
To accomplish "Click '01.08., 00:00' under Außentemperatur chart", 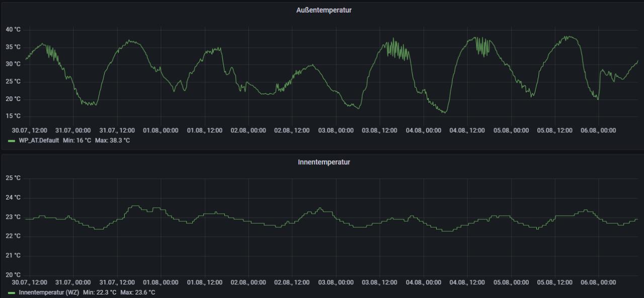I will click(x=161, y=130).
